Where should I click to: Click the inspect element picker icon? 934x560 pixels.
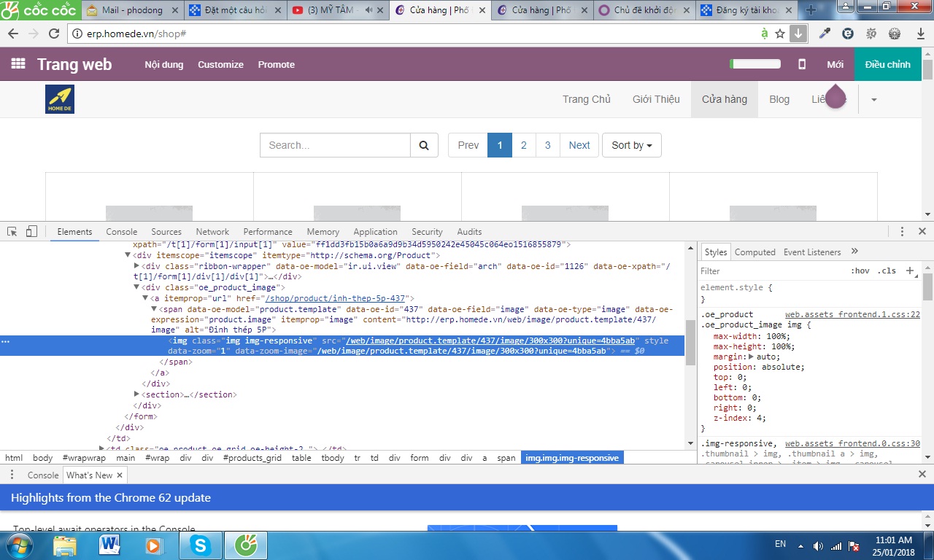click(12, 232)
